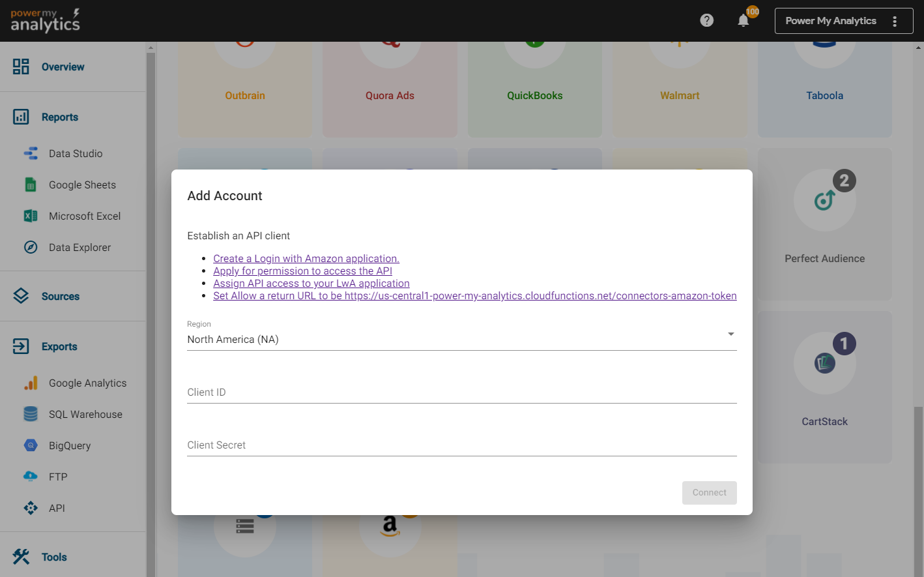Expand the Region dropdown arrow
The height and width of the screenshot is (577, 924).
click(730, 334)
